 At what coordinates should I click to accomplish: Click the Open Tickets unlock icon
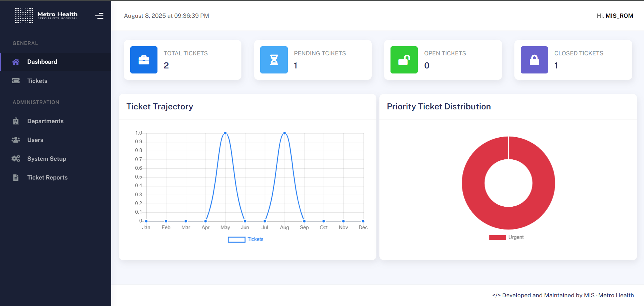(x=404, y=60)
